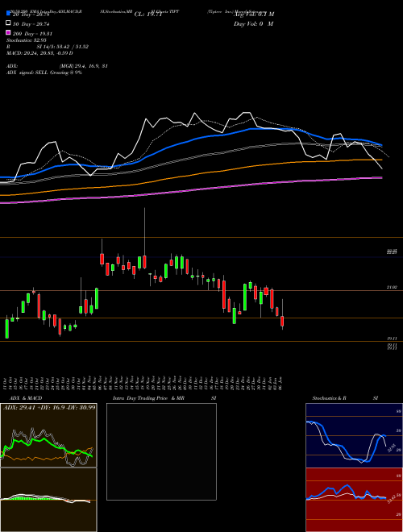Open the MACD histogram chart panel
This screenshot has height=532, width=403.
tap(48, 500)
